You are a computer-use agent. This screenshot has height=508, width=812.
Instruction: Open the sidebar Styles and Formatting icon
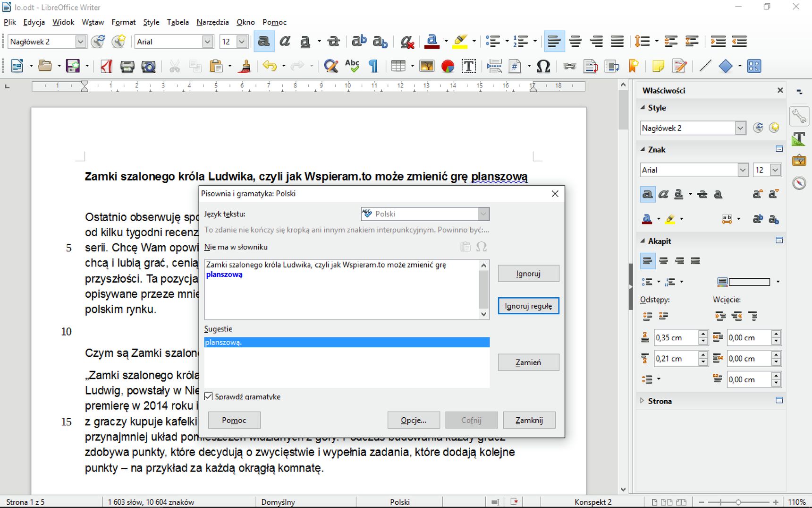coord(799,138)
